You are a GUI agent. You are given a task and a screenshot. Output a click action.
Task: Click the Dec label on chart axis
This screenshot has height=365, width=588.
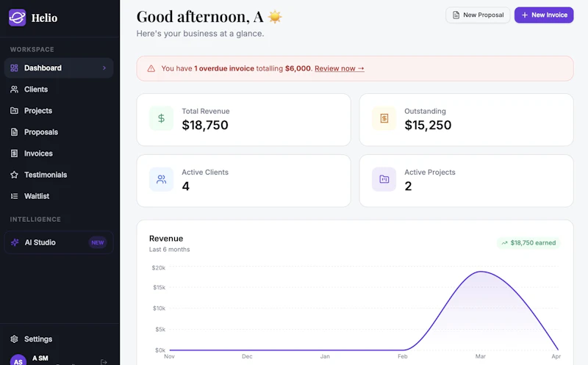click(x=247, y=356)
